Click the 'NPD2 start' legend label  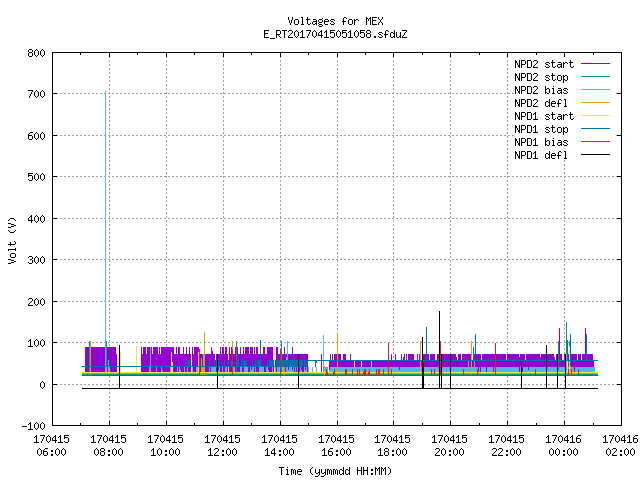(x=544, y=64)
